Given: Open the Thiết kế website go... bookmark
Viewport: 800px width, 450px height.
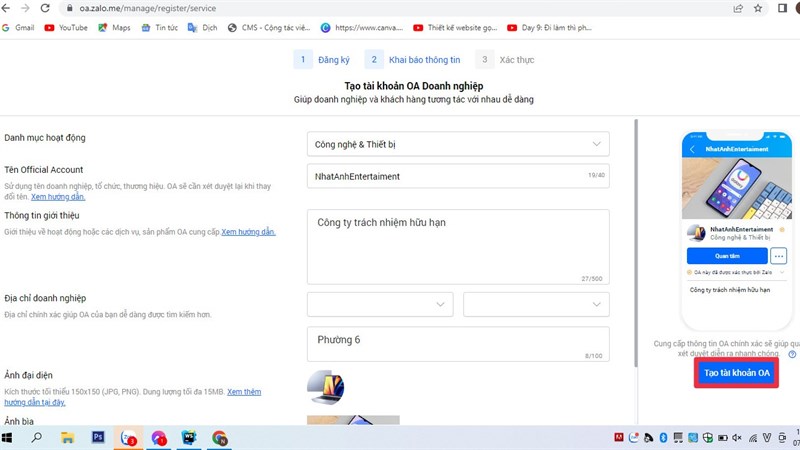Looking at the screenshot, I should (455, 28).
